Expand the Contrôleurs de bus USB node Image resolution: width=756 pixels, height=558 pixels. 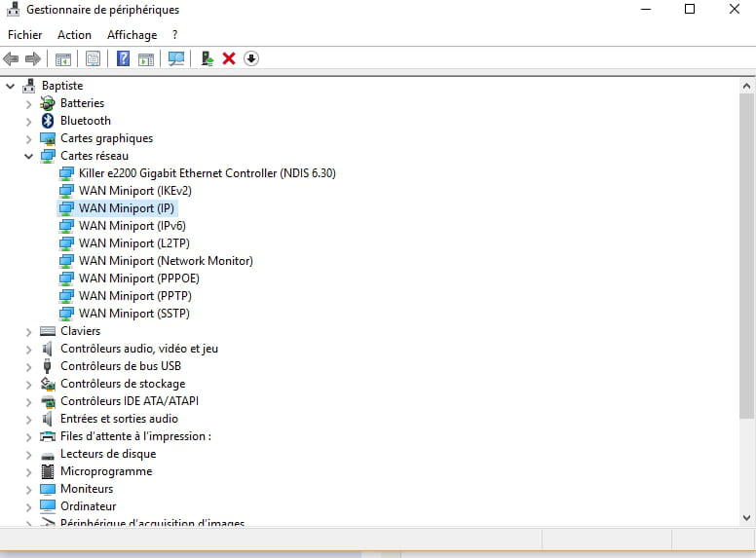tap(28, 366)
